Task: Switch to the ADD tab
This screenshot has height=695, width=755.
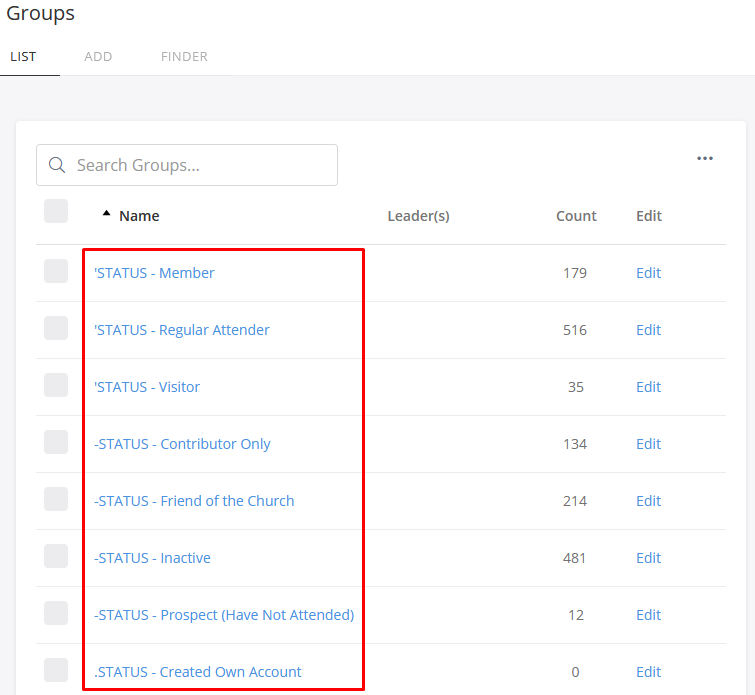Action: pyautogui.click(x=98, y=57)
